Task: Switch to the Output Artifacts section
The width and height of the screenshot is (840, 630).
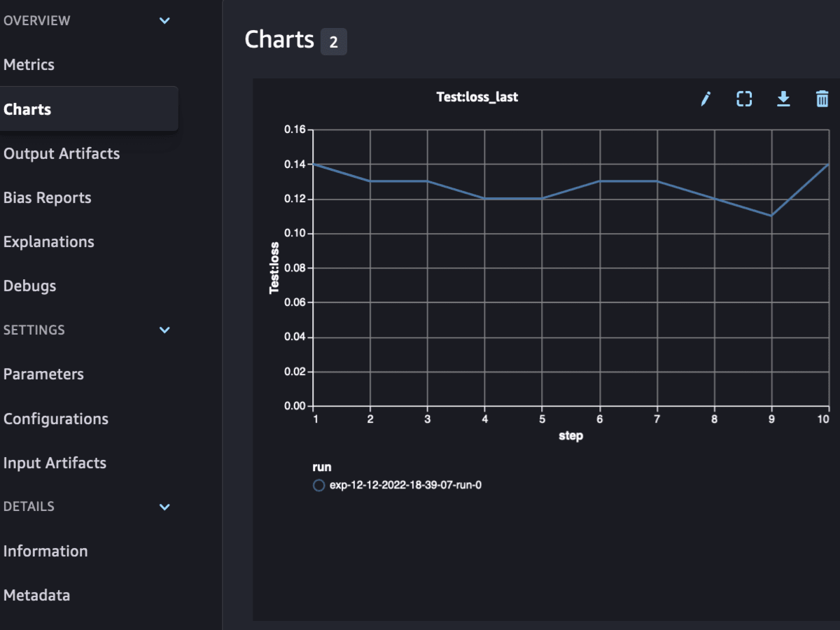Action: click(61, 153)
